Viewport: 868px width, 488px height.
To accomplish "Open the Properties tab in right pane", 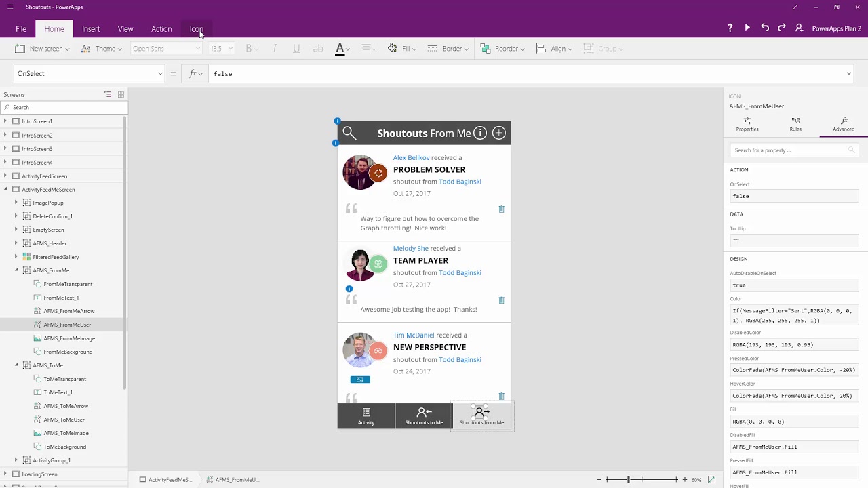I will tap(747, 124).
